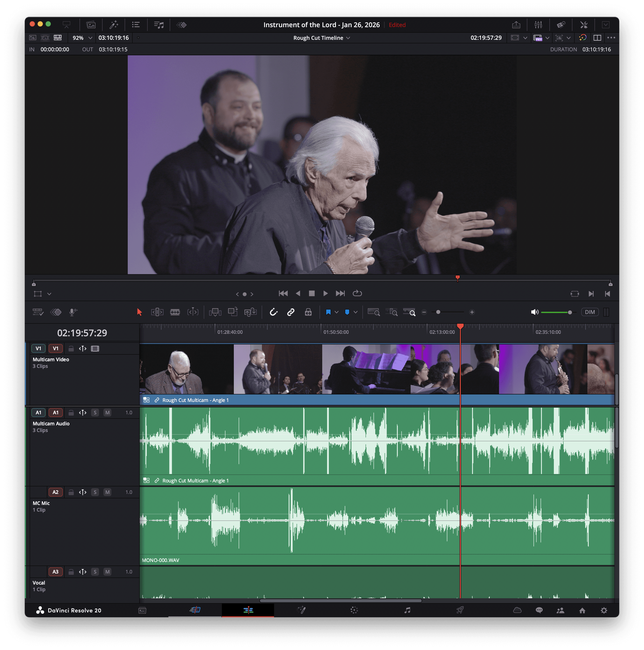Click the piano player video thumbnail
The height and width of the screenshot is (650, 644).
pos(366,369)
